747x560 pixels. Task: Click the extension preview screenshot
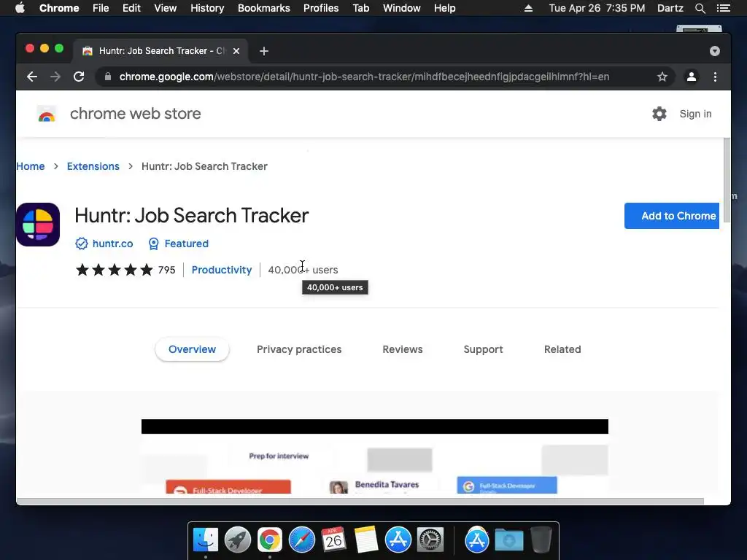pyautogui.click(x=375, y=456)
